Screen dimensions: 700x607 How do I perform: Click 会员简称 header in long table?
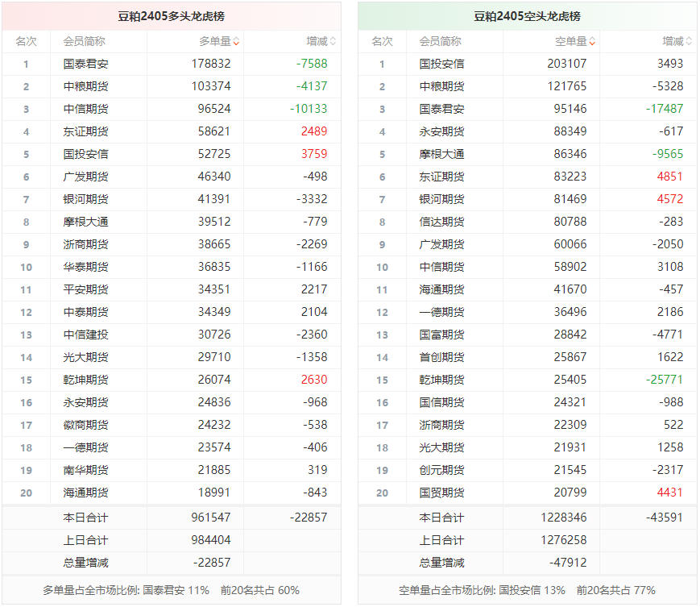[x=85, y=42]
